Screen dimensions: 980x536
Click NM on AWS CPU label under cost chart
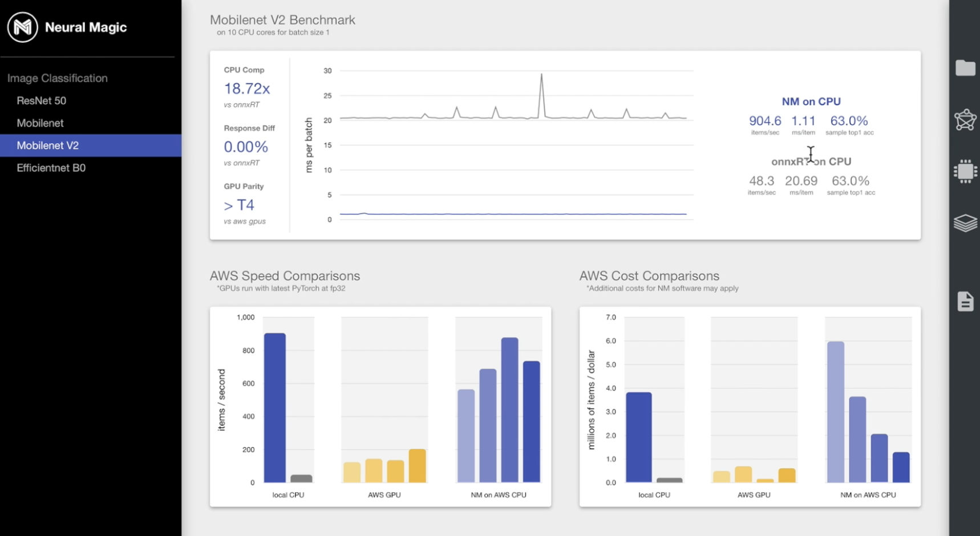(x=868, y=495)
